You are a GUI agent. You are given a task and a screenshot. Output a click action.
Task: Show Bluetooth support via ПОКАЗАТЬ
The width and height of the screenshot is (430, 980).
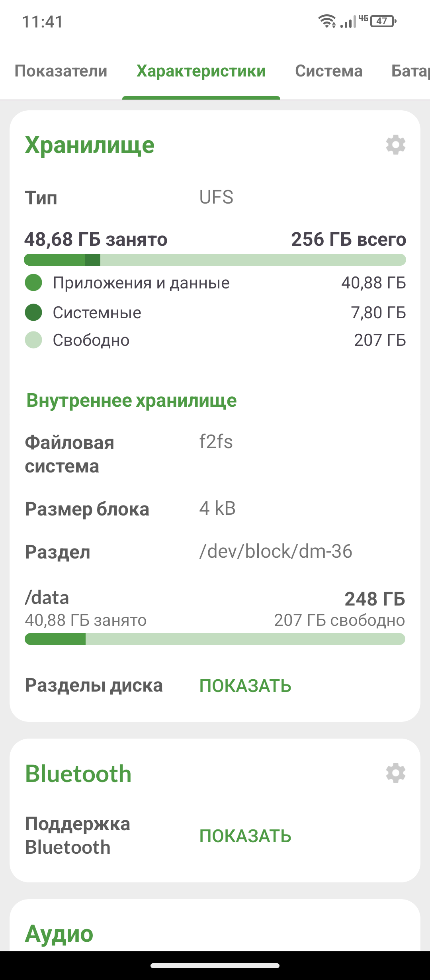(245, 836)
